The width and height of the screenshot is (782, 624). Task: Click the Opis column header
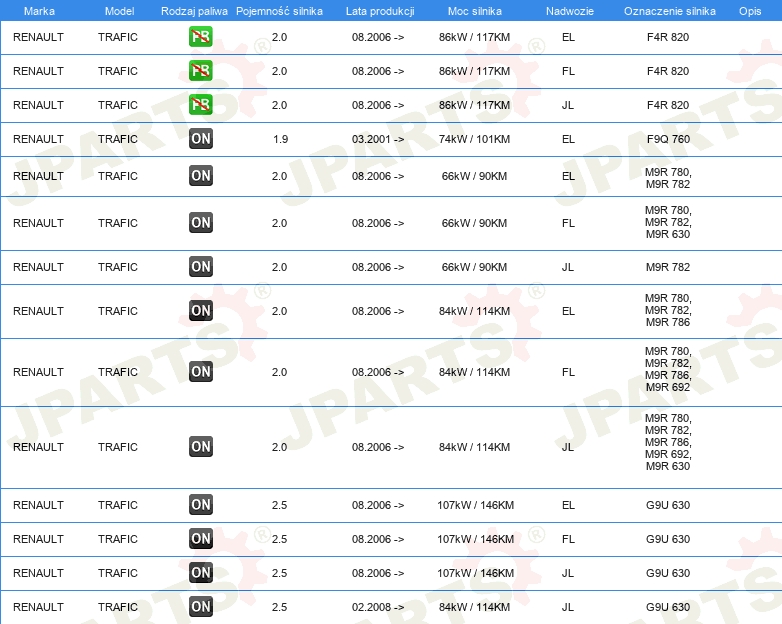[750, 11]
